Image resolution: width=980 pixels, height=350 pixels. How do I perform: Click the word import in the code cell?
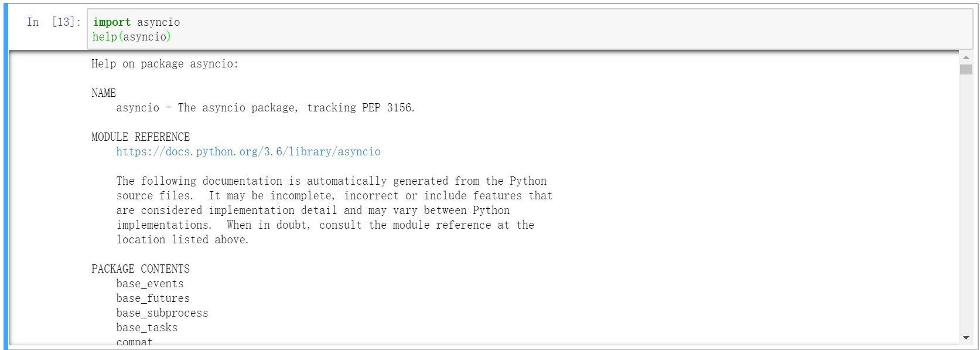point(112,22)
